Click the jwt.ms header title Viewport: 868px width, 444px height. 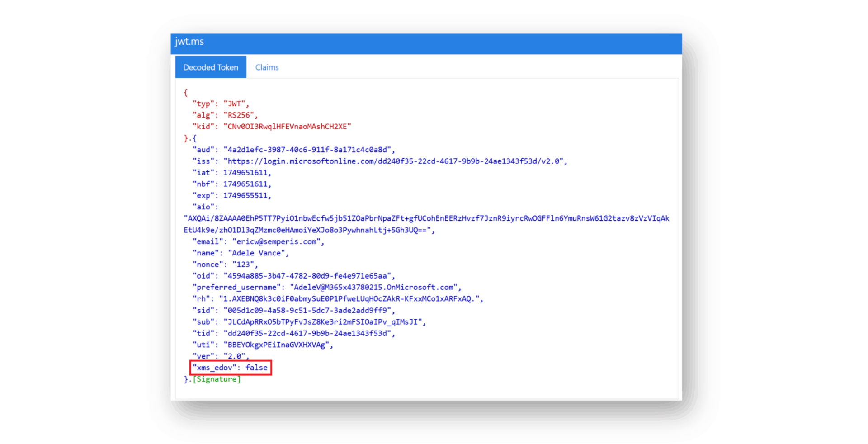point(189,42)
